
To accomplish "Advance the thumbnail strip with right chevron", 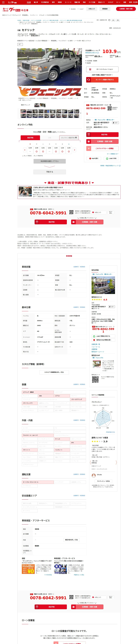I will point(81,113).
